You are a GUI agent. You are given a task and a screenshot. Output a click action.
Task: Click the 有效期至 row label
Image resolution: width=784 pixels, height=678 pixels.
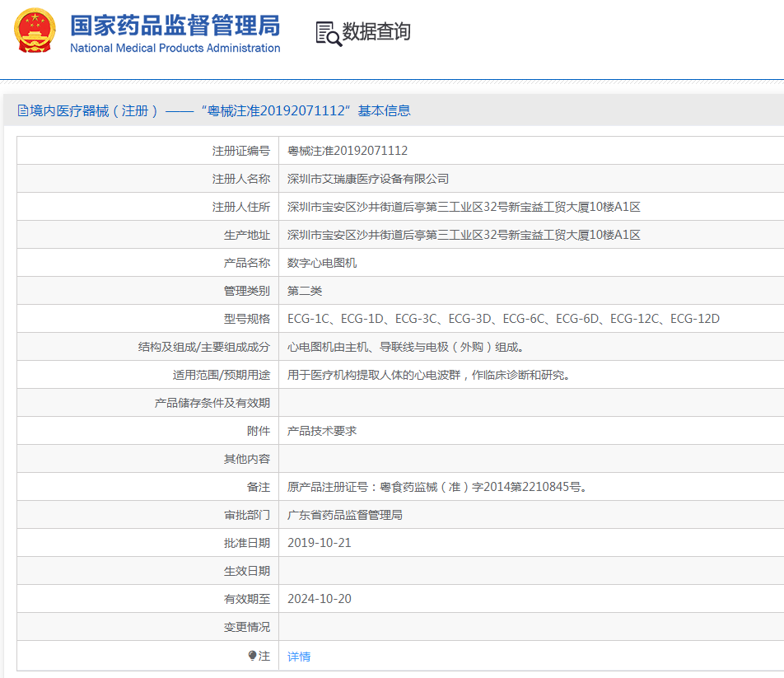(247, 598)
